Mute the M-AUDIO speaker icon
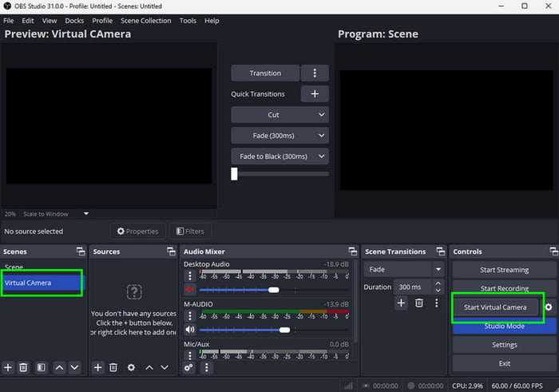The height and width of the screenshot is (392, 559). coord(190,329)
